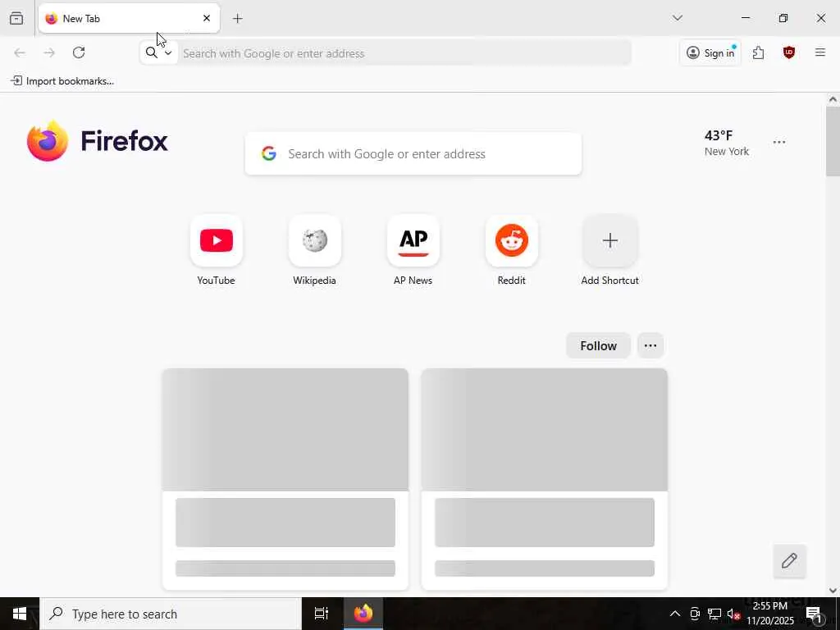Click the Firefox logo on the page

[97, 141]
